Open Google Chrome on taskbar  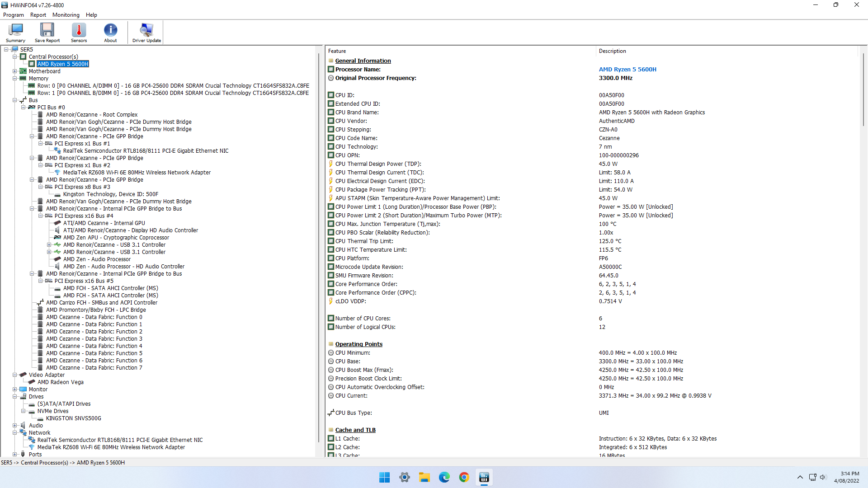(x=464, y=477)
